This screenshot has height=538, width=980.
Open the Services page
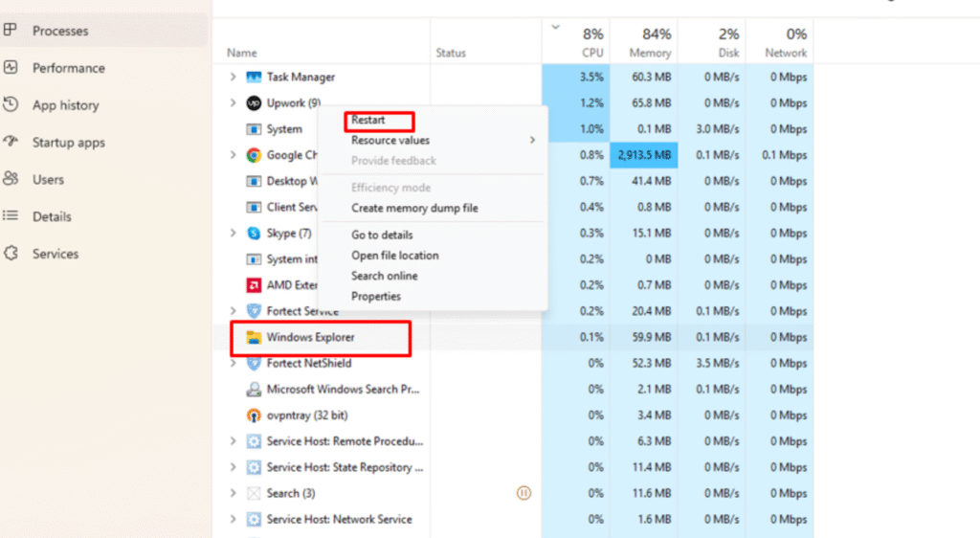coord(56,254)
